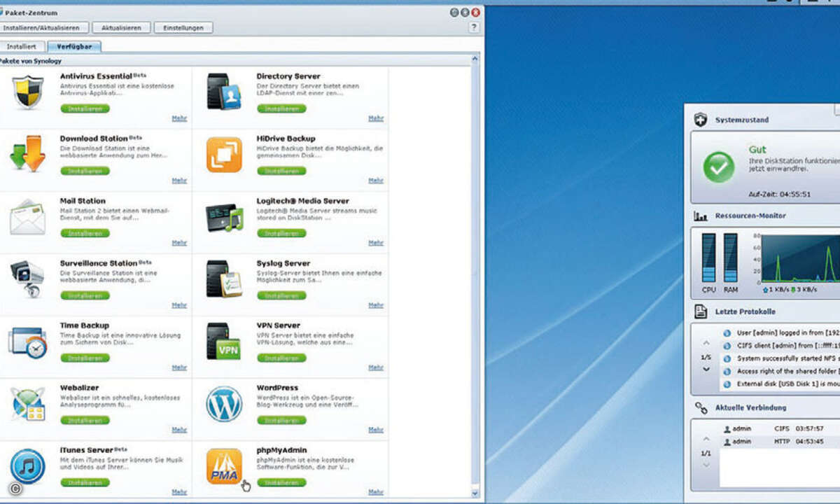Image resolution: width=840 pixels, height=504 pixels.
Task: Go to previous page of Aktuelle Verbindung
Action: [x=706, y=439]
